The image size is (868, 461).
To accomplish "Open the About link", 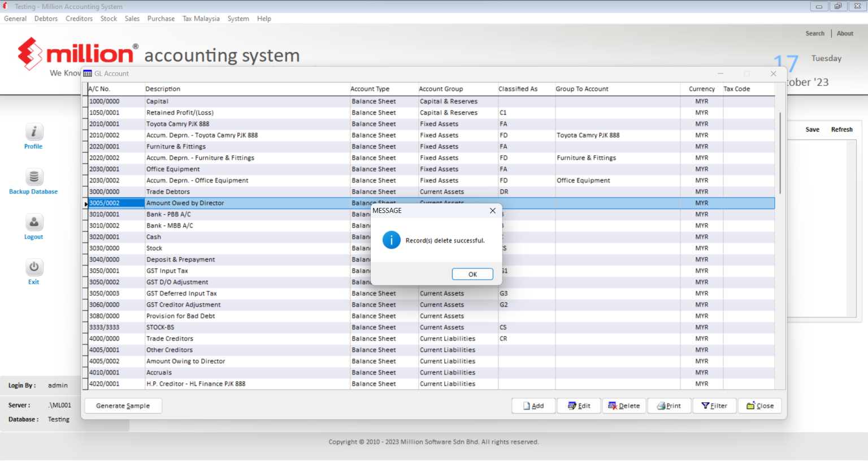I will click(x=845, y=33).
